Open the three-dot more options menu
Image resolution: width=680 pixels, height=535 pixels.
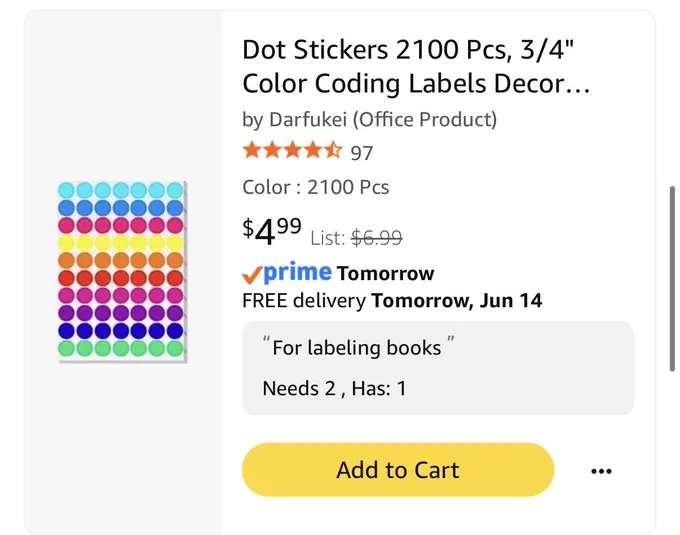601,471
